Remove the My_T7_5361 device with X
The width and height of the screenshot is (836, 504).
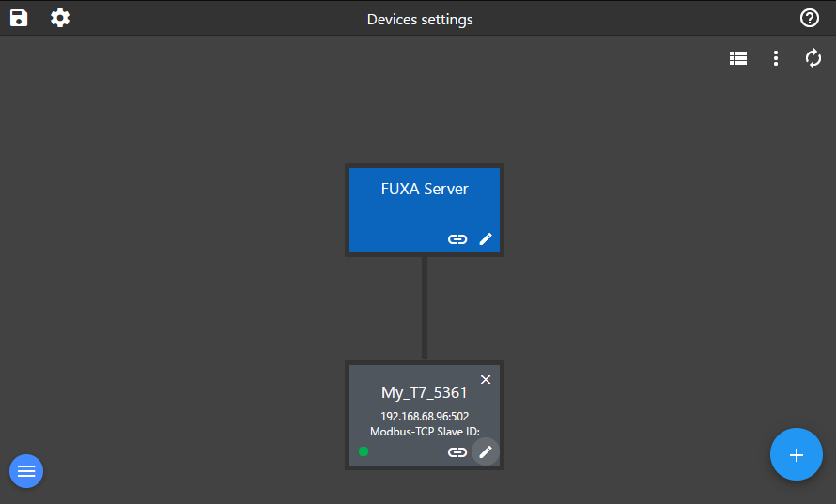point(486,379)
